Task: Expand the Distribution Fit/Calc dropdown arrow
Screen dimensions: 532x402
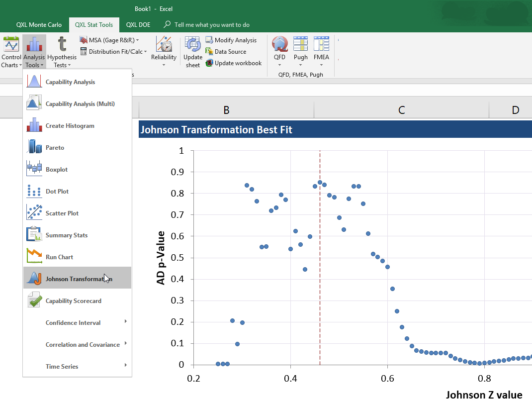Action: coord(145,52)
